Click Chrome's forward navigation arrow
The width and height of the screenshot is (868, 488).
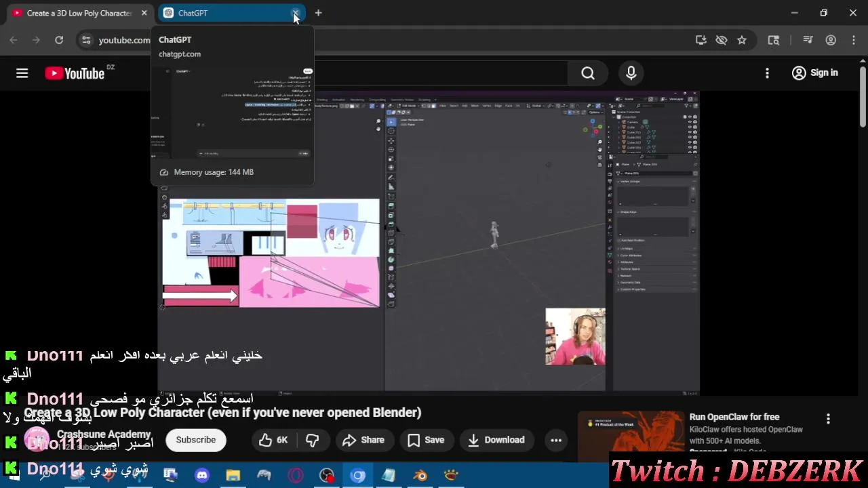point(36,40)
